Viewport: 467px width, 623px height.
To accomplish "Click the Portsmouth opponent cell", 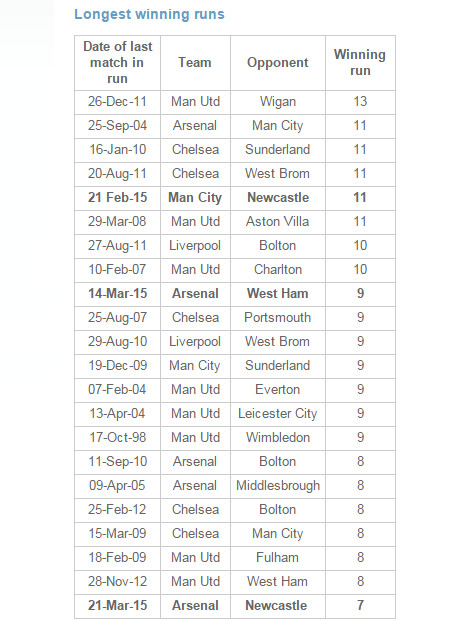I will pyautogui.click(x=277, y=317).
